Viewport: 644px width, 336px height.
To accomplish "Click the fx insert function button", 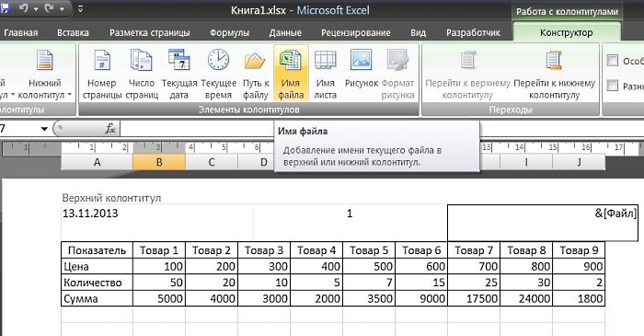I will pyautogui.click(x=110, y=129).
